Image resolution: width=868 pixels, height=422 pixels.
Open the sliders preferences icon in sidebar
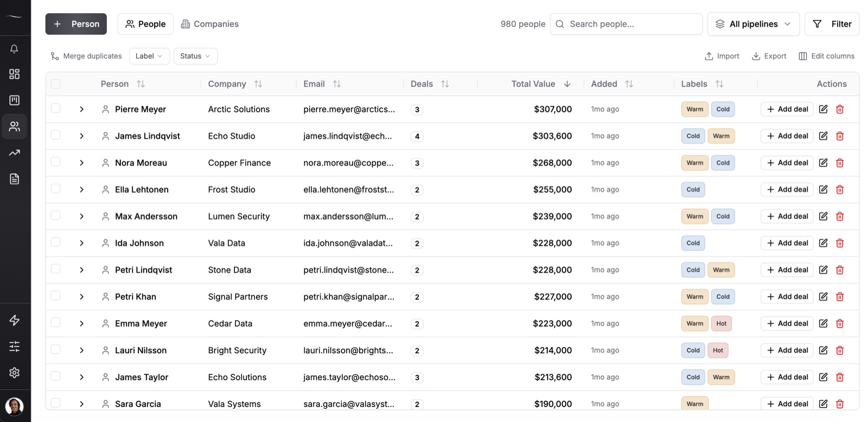tap(15, 346)
